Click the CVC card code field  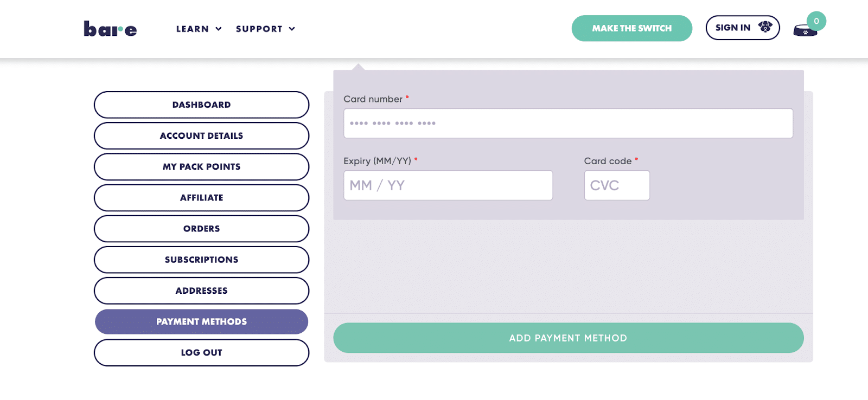[x=616, y=185]
